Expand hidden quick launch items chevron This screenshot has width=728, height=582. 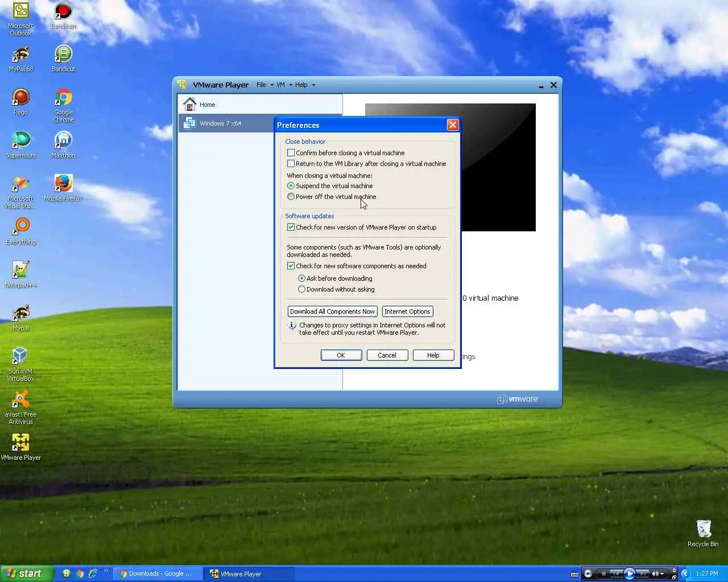tap(106, 571)
